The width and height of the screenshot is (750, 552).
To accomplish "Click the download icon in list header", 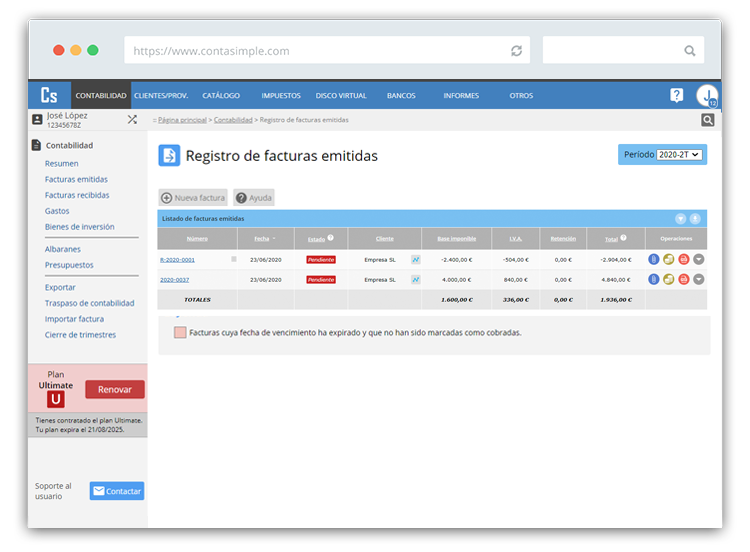I will (695, 219).
